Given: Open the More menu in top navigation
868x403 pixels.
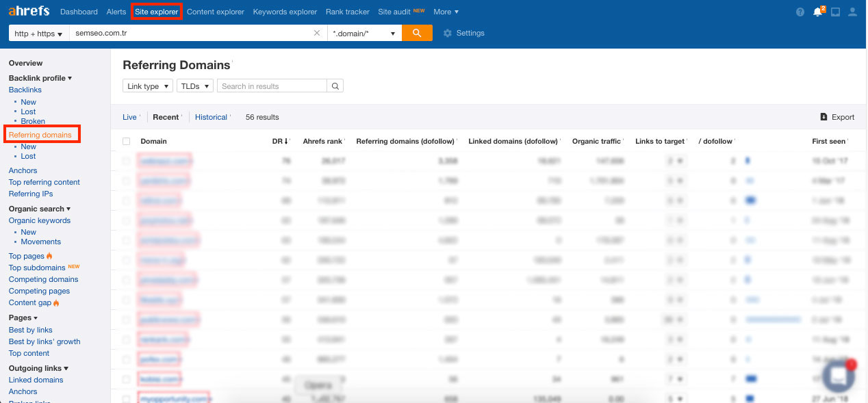Looking at the screenshot, I should click(x=446, y=12).
